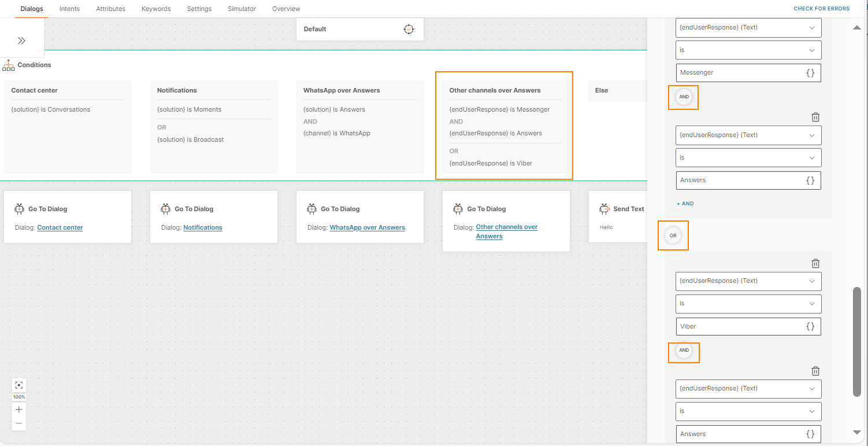868x446 pixels.
Task: Click robot icon on Other channels Go To Dialog
Action: coord(458,209)
